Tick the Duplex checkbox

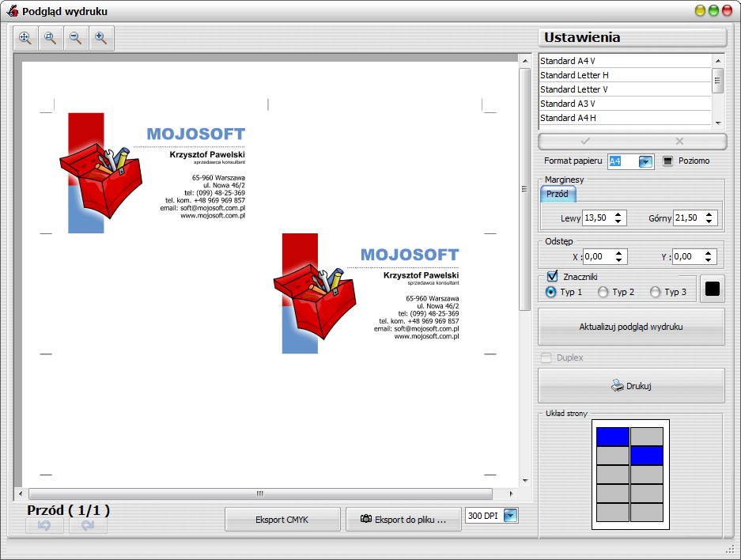click(546, 358)
